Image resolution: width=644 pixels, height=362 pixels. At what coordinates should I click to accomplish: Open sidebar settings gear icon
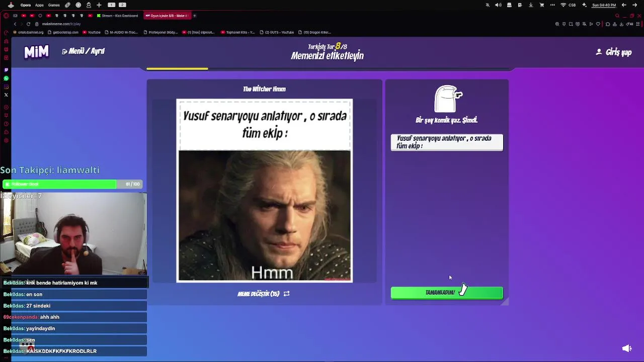pyautogui.click(x=6, y=141)
